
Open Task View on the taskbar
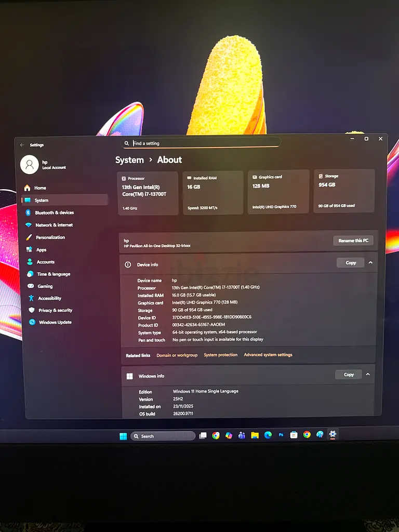[203, 436]
